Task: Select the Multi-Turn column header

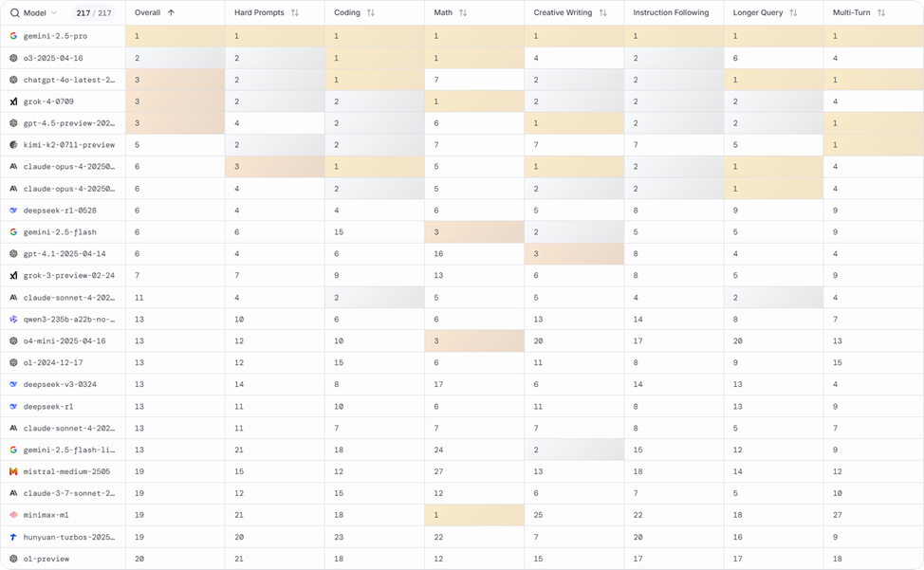Action: click(x=852, y=13)
